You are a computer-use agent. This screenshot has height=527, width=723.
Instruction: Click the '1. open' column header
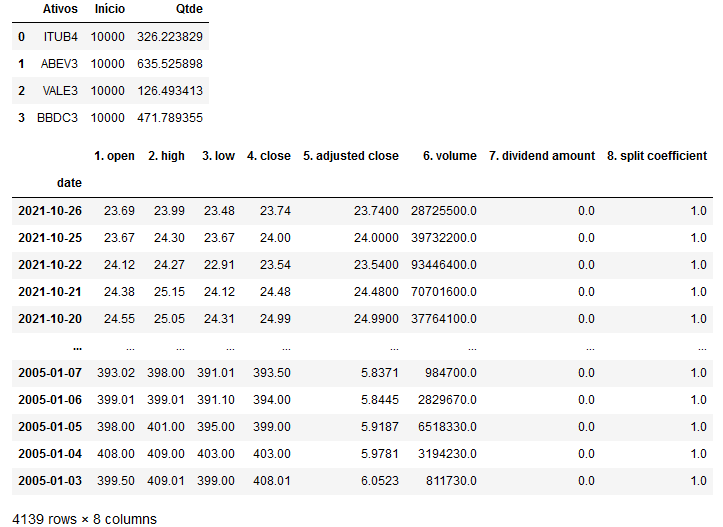point(114,156)
